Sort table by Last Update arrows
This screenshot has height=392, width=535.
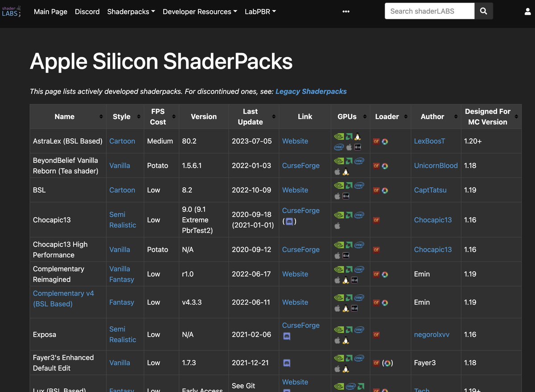(x=274, y=116)
